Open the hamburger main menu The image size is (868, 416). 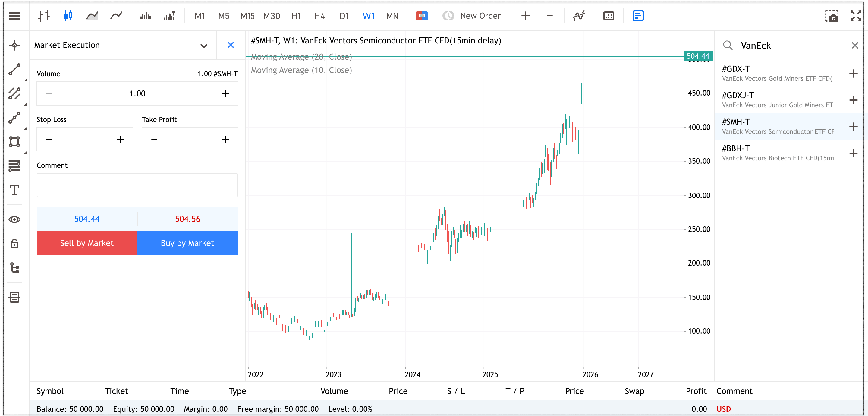(x=14, y=16)
